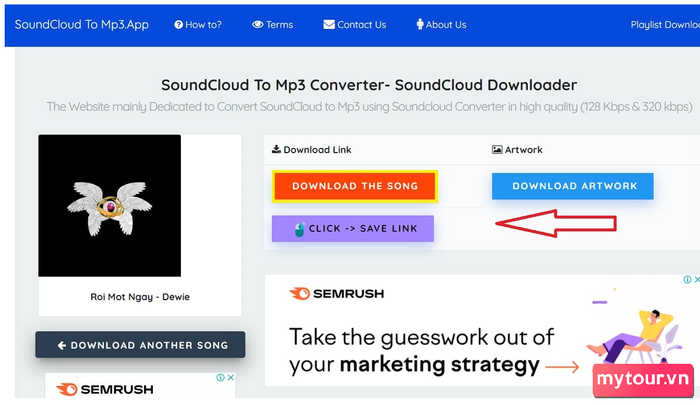Click the orange arrow in Semrush ad
This screenshot has width=700, height=405.
coord(562,367)
